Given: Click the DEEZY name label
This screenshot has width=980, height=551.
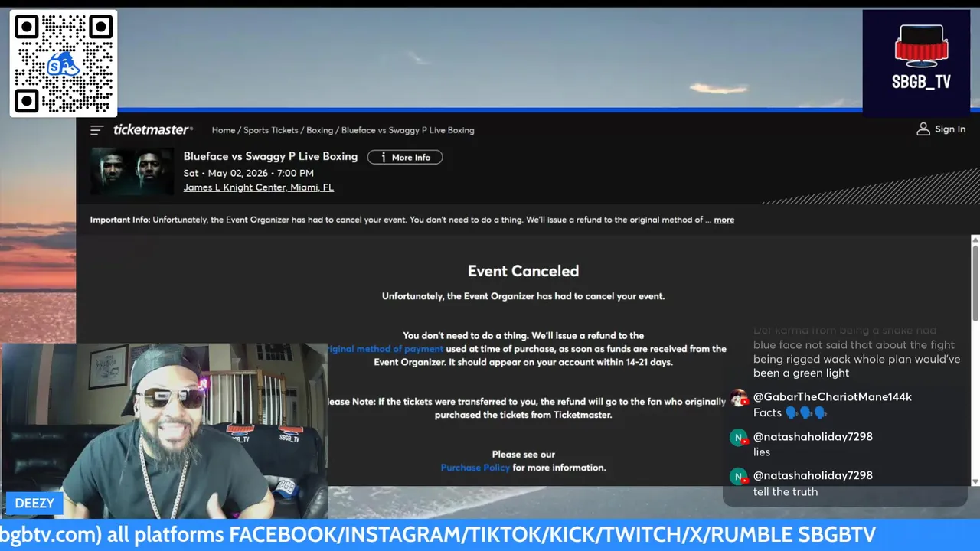Looking at the screenshot, I should (34, 504).
